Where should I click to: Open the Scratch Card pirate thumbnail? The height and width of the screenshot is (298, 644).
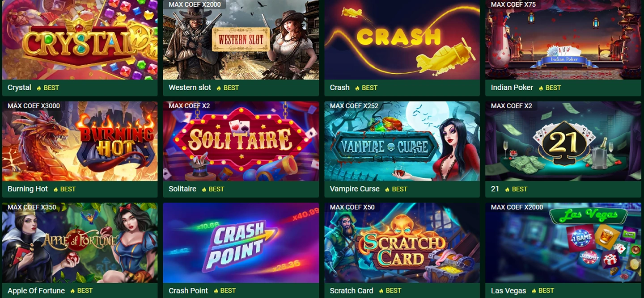(402, 243)
